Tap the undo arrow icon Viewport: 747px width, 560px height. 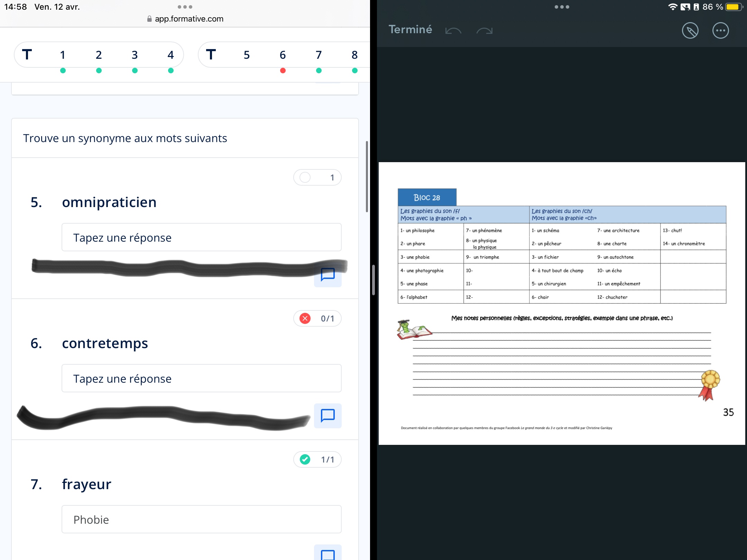pos(453,30)
